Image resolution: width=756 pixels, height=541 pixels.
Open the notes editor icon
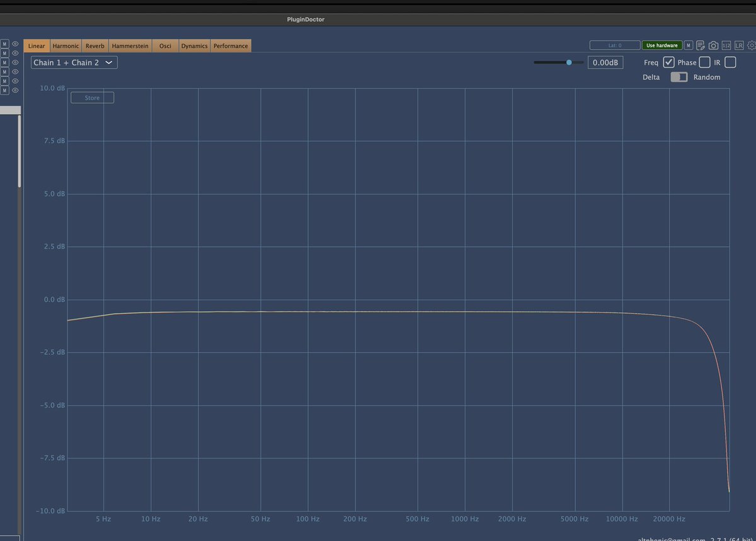tap(701, 45)
